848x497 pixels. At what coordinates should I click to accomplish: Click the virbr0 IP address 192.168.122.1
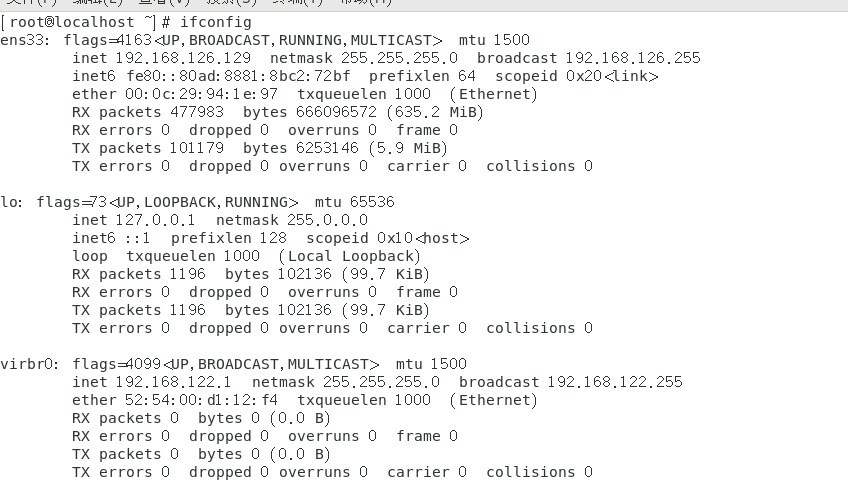point(173,382)
